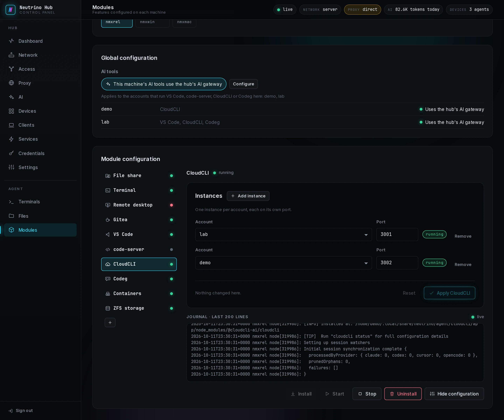Select the ZFS storage module
The height and width of the screenshot is (420, 504).
click(x=139, y=308)
